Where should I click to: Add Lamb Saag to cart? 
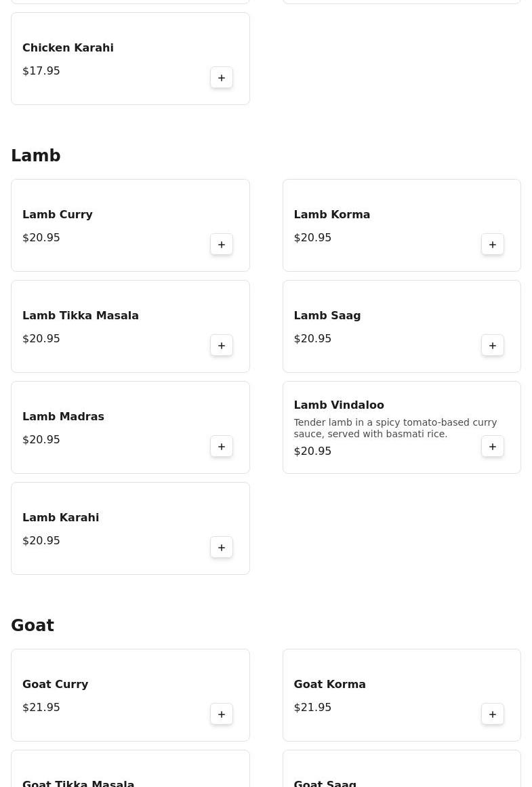493,346
